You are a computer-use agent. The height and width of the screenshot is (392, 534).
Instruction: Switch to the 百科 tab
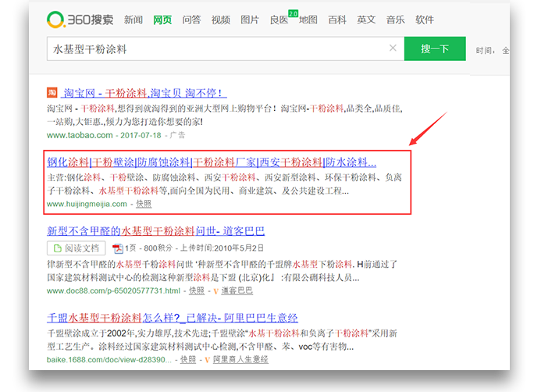coord(337,20)
